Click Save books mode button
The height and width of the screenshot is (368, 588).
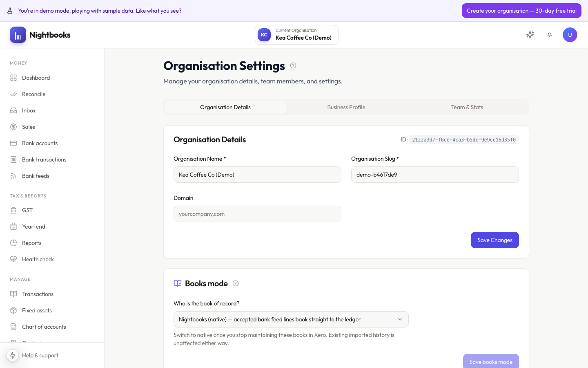pos(491,361)
